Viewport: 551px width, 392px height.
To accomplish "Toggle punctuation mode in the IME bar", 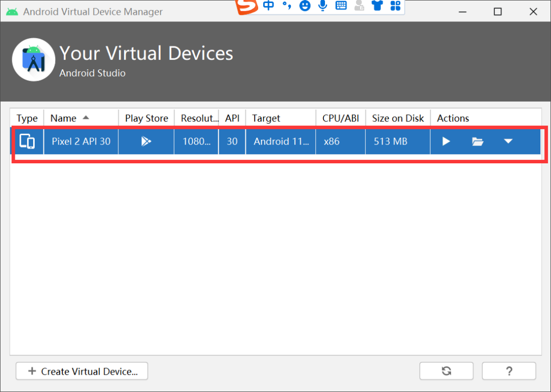I will (287, 5).
